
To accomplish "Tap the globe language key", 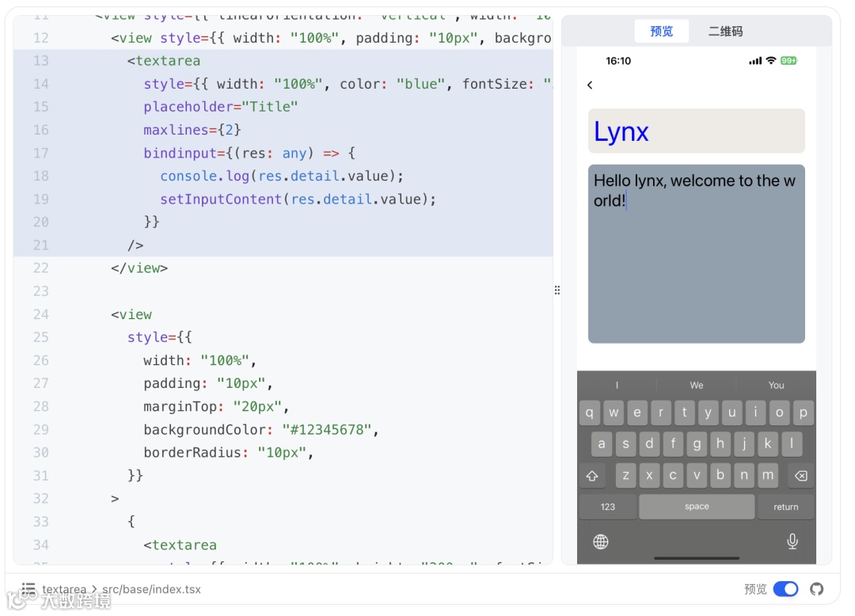I will (601, 542).
